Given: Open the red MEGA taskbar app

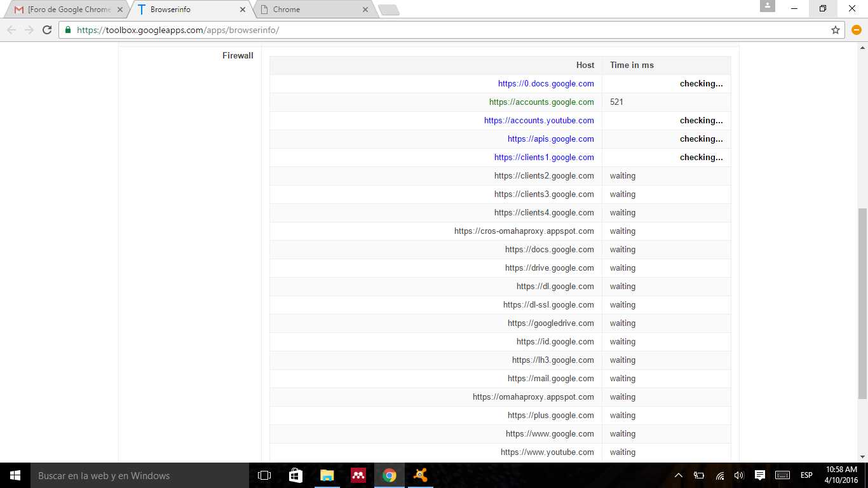Looking at the screenshot, I should point(358,475).
